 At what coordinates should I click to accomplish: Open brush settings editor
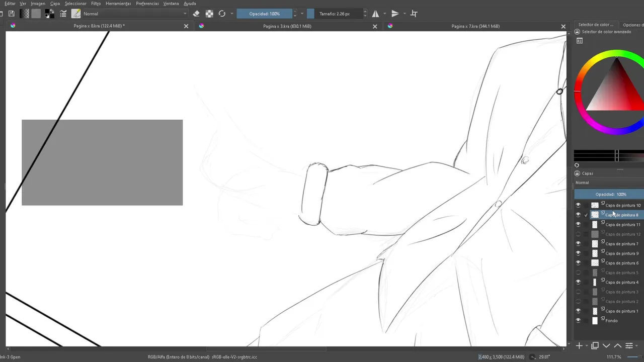click(x=63, y=14)
